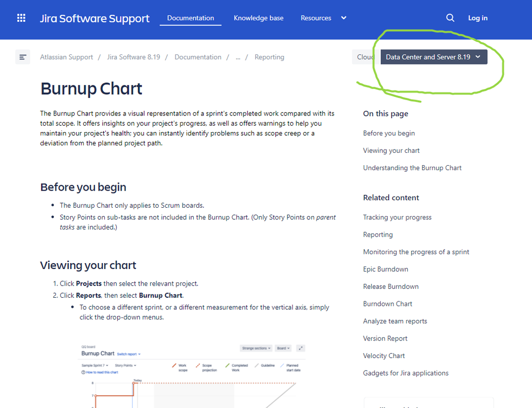Screen dimensions: 532x408
Task: Click the Burnup Chart screenshot image
Action: (192, 376)
